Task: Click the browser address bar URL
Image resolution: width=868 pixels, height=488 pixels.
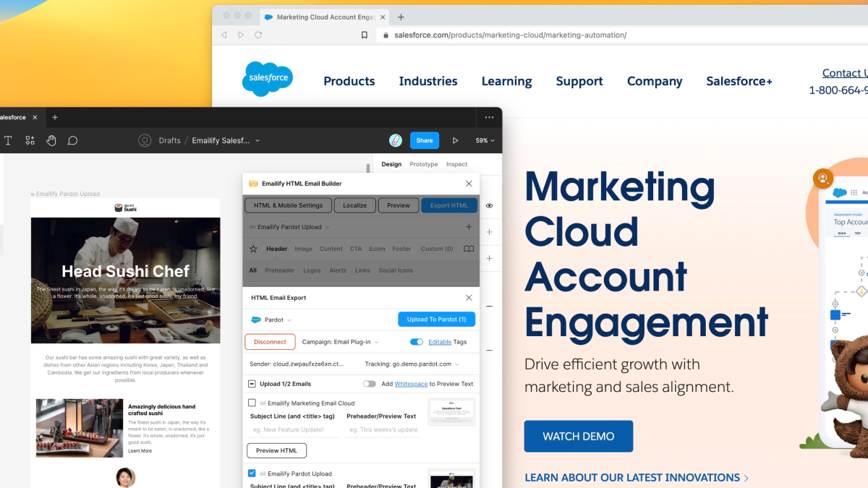Action: coord(511,35)
